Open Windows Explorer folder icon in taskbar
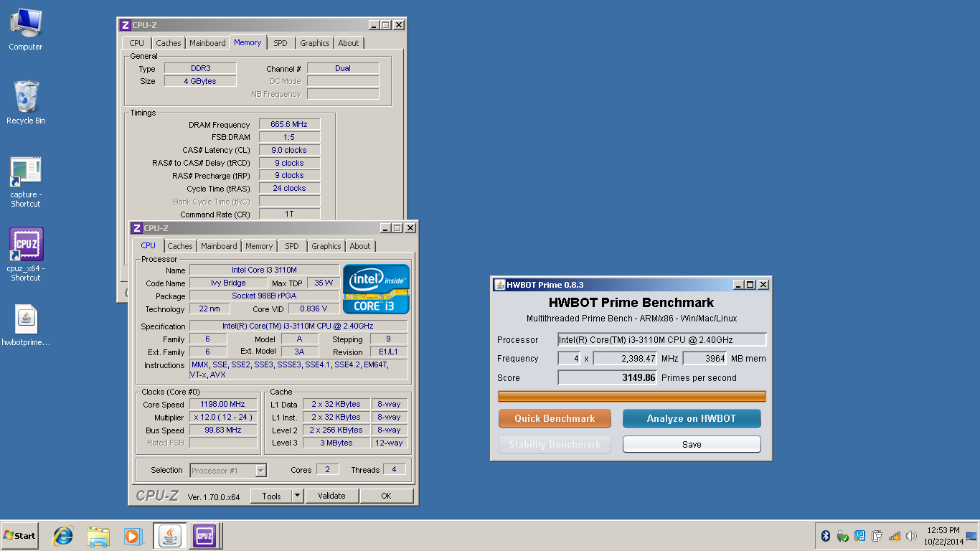 pyautogui.click(x=98, y=536)
